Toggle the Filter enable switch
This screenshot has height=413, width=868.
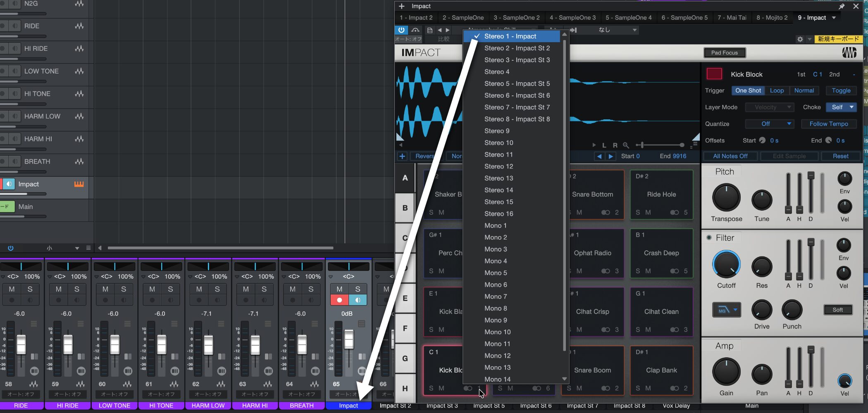click(x=709, y=237)
